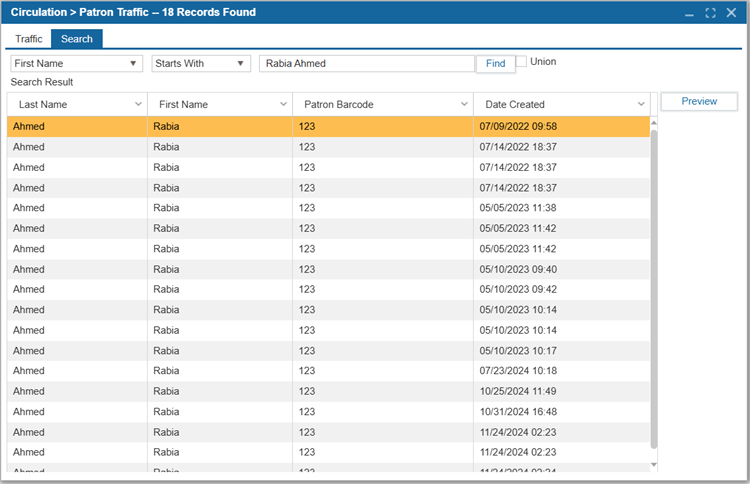Click the Last Name column header text
The image size is (750, 484).
(43, 104)
